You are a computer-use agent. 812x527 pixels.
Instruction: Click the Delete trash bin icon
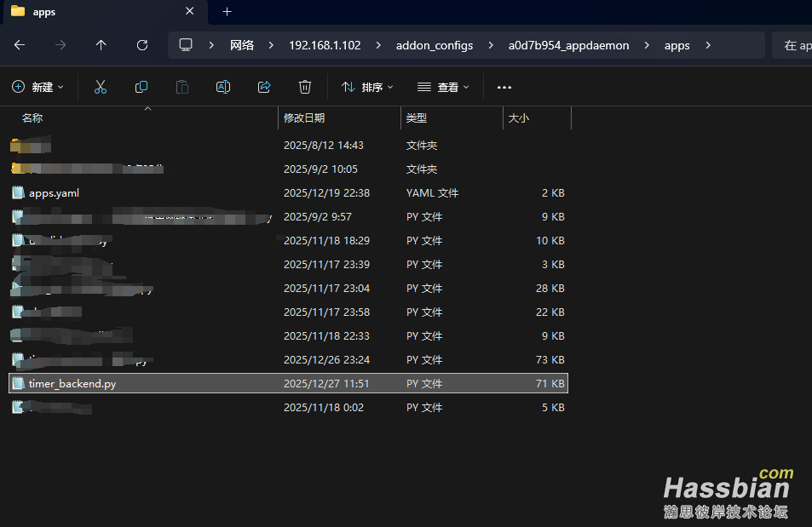[x=305, y=87]
